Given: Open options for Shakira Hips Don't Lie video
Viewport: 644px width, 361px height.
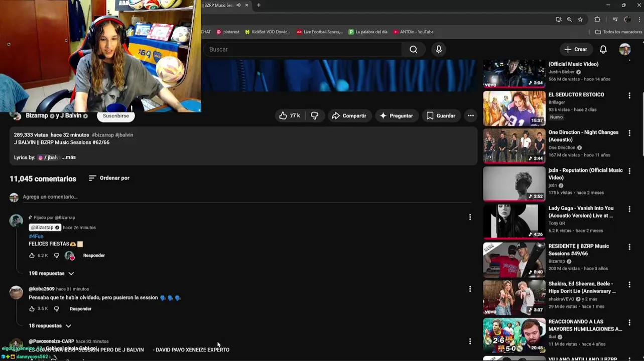Looking at the screenshot, I should pos(629,285).
